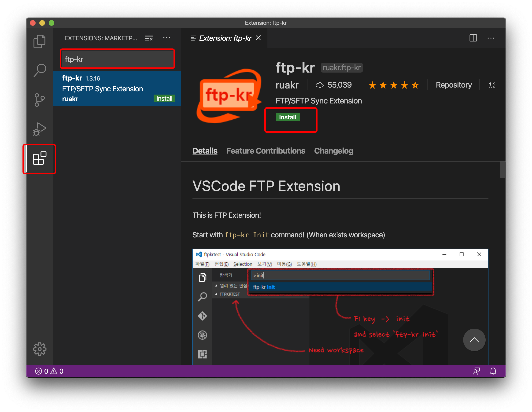Install ftp-kr from the details page
This screenshot has width=532, height=412.
pos(288,117)
